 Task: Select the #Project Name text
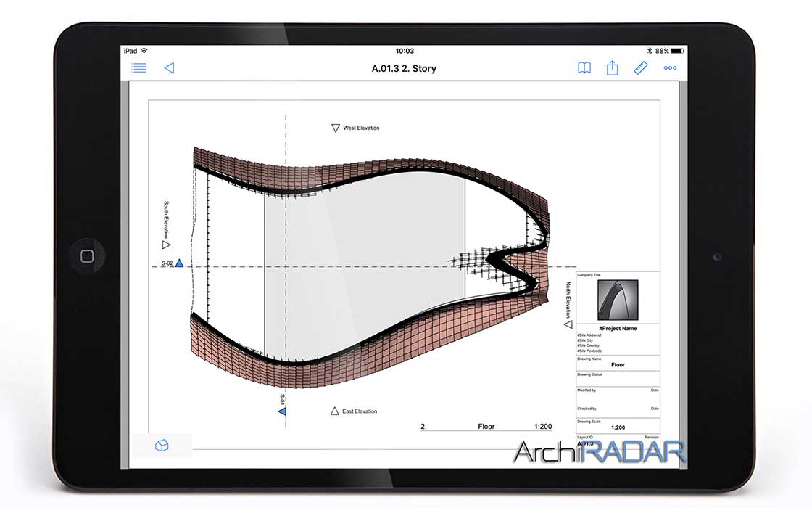pyautogui.click(x=617, y=328)
